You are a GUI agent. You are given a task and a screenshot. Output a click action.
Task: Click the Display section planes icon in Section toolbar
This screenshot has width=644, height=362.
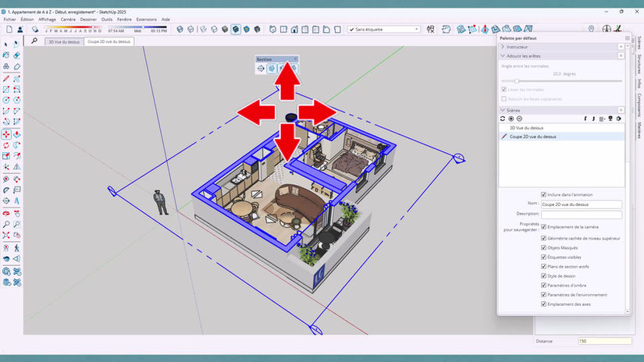point(272,69)
